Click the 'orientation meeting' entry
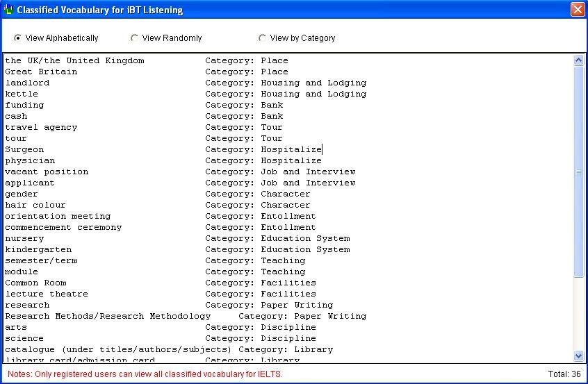The height and width of the screenshot is (384, 588). pos(58,216)
